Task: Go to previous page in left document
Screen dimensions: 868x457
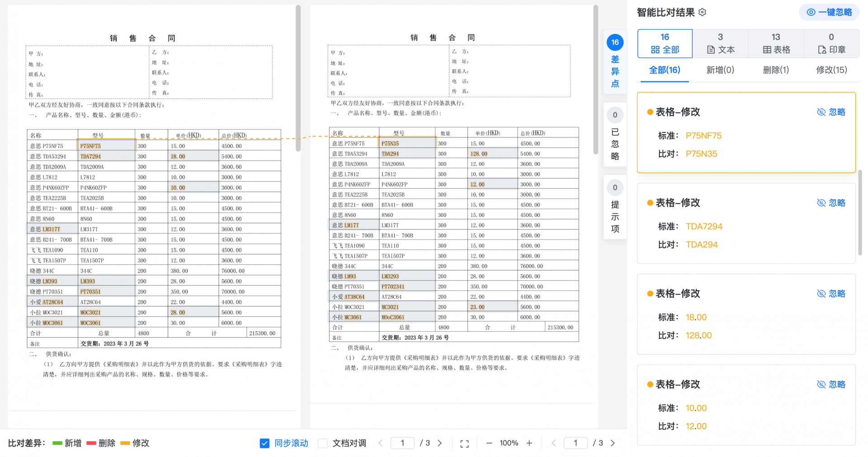Action: [381, 443]
